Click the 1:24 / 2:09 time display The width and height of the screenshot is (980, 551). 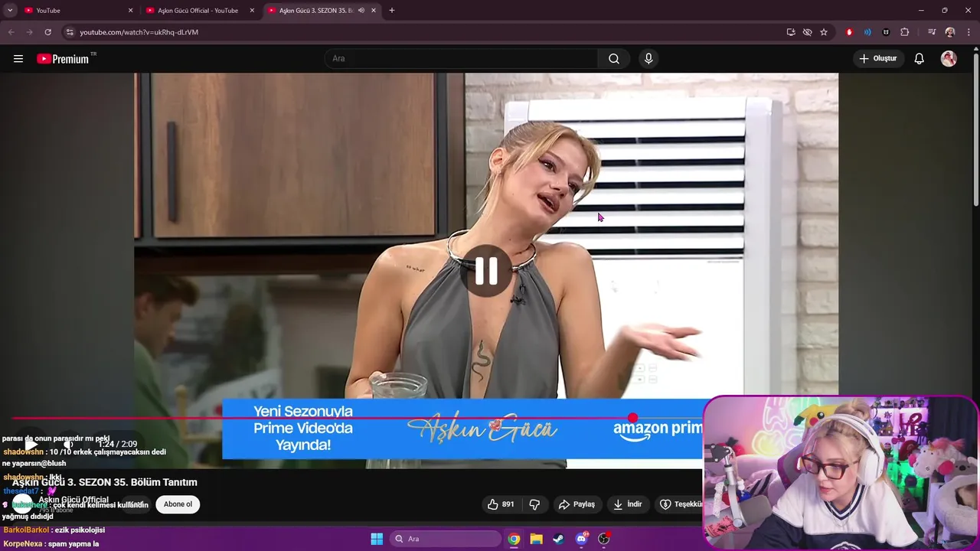pyautogui.click(x=117, y=444)
